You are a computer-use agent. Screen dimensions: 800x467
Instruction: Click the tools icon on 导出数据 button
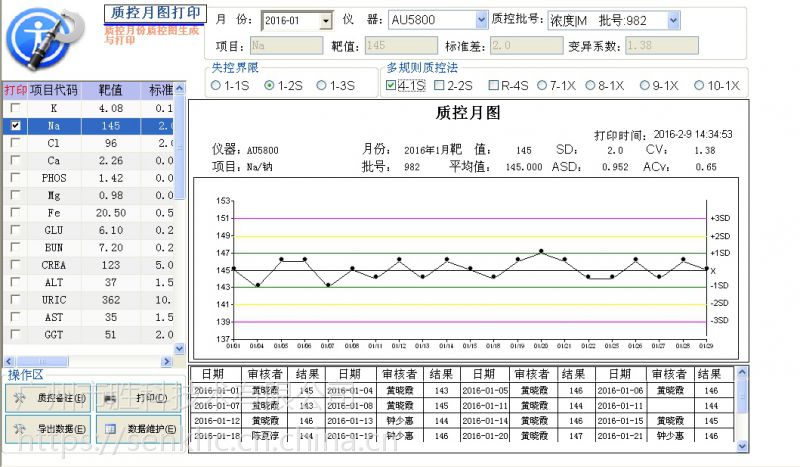(x=19, y=429)
